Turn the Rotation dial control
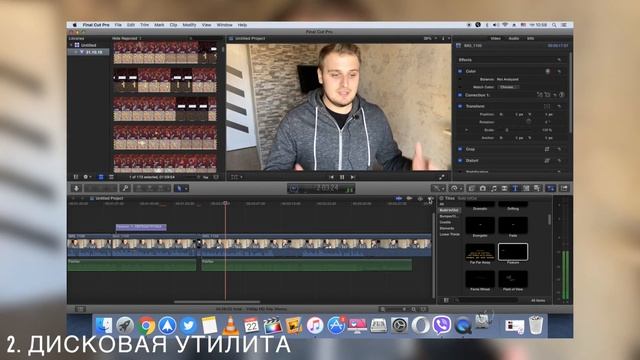640x360 pixels. [x=529, y=122]
